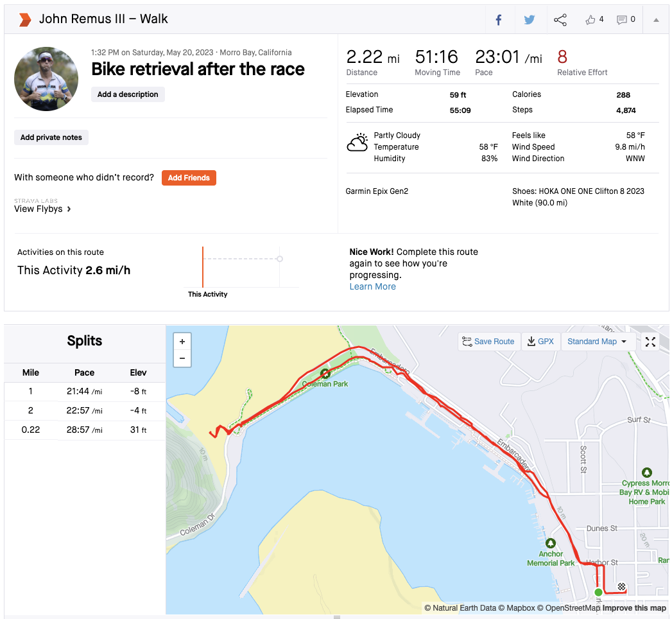Download the GPX file
Viewport: 672px width, 619px height.
coord(540,342)
